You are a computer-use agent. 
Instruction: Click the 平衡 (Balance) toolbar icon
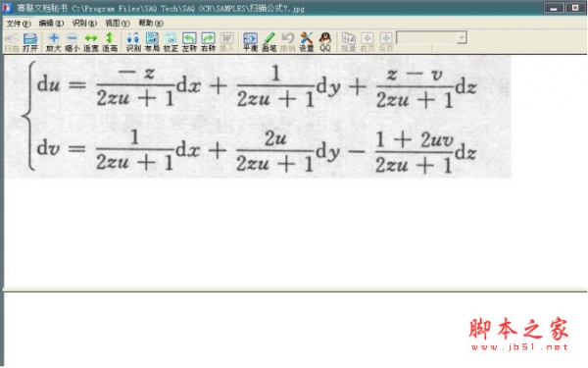pos(250,42)
